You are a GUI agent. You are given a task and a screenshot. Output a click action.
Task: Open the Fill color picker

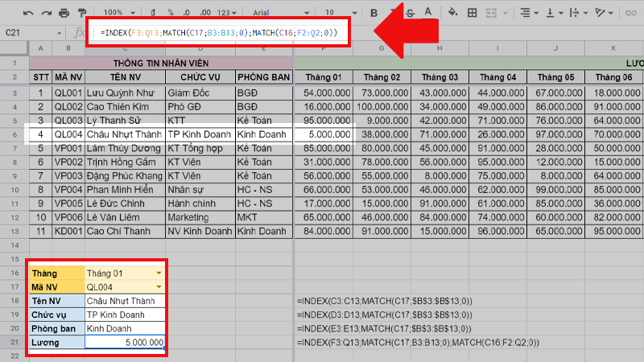[x=452, y=13]
